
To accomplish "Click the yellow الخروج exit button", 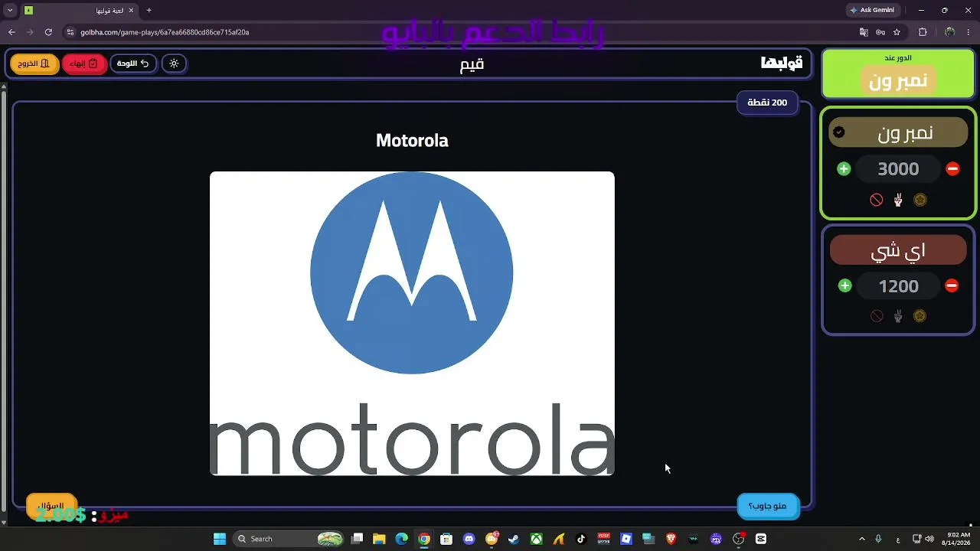I will [x=34, y=64].
